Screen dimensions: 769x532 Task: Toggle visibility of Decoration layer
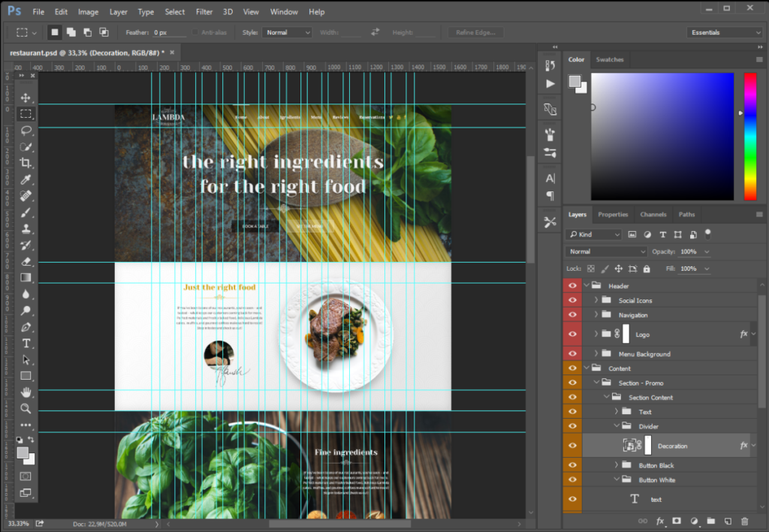571,445
